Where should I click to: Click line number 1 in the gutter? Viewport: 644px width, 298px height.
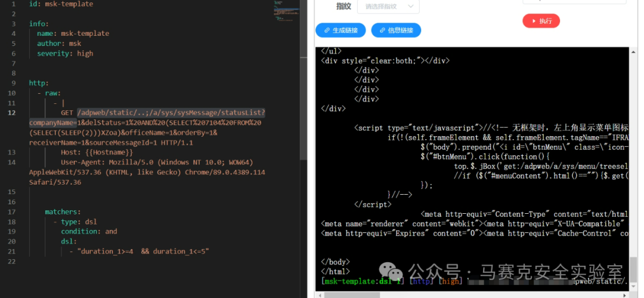click(14, 4)
